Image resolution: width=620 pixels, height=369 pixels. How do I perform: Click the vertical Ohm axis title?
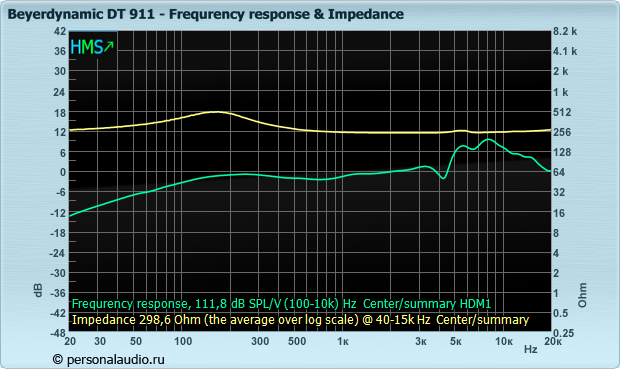coord(582,295)
